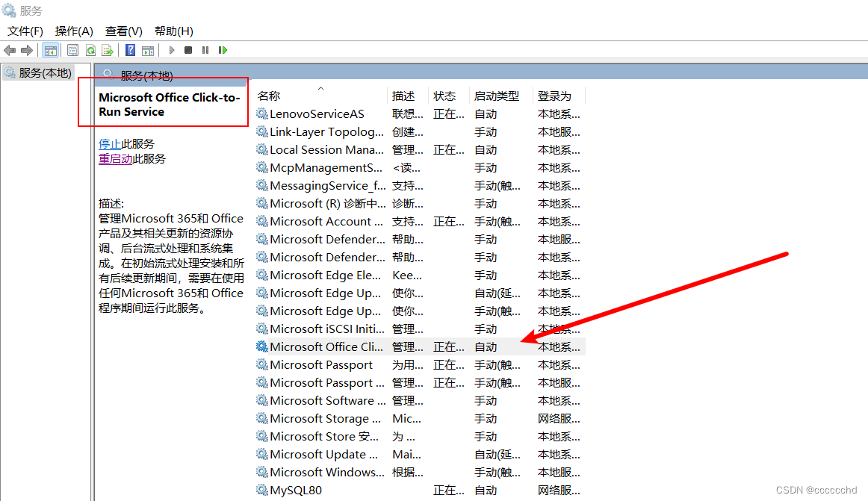Click 手动(触... startup of MessagingService_f...
The image size is (868, 501).
pyautogui.click(x=497, y=185)
